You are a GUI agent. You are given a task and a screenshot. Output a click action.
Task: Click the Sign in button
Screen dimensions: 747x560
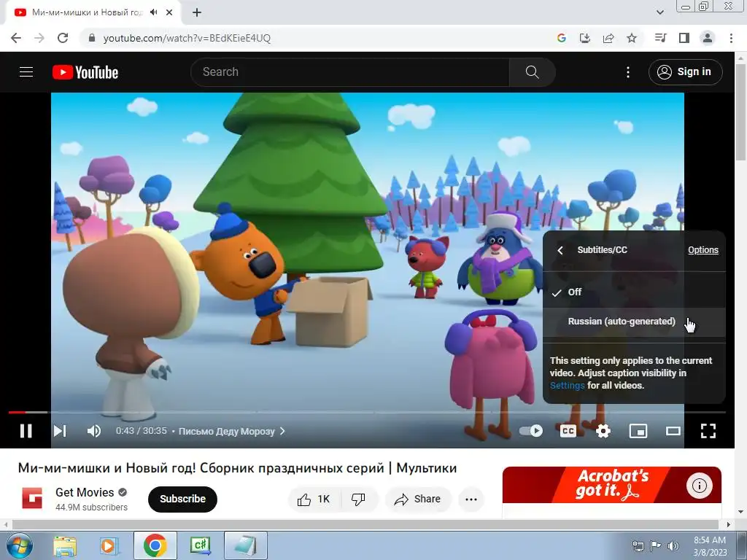[686, 72]
